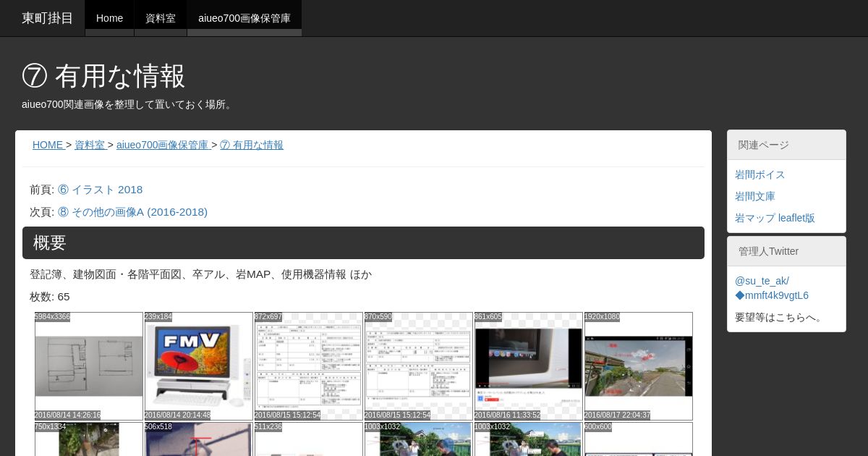The height and width of the screenshot is (456, 868).
Task: Open the 1920x1080 street view thumbnail
Action: (x=639, y=366)
